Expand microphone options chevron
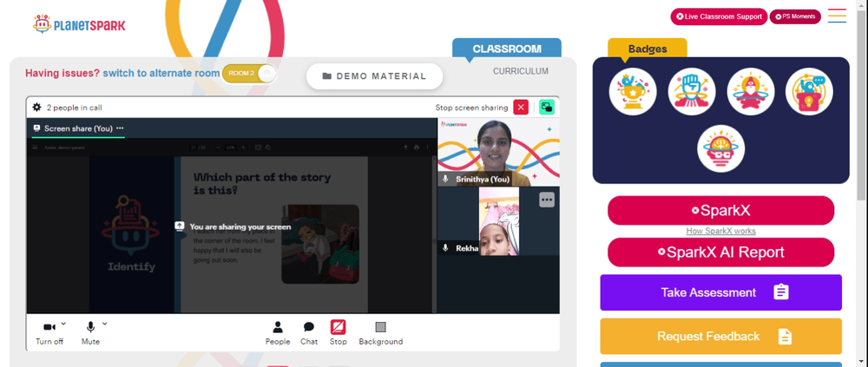868x367 pixels. [105, 324]
